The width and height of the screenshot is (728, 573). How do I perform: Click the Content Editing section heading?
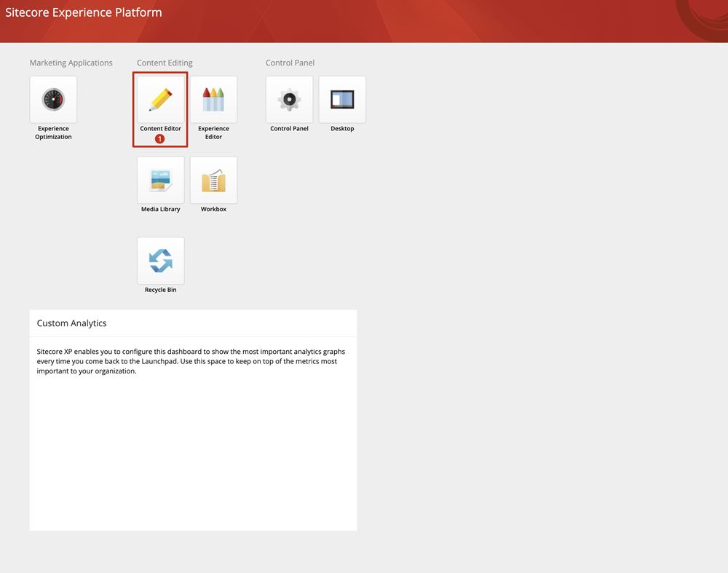click(x=165, y=63)
